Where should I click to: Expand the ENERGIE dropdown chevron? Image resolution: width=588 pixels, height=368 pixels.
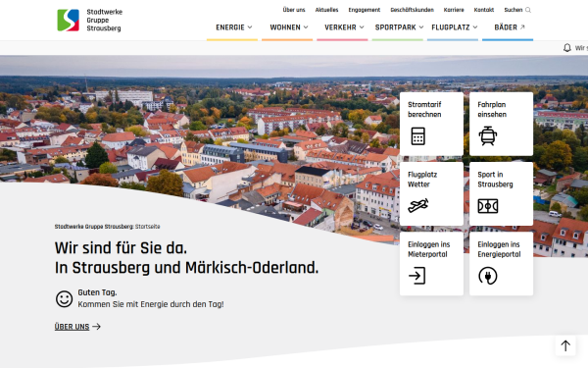250,27
